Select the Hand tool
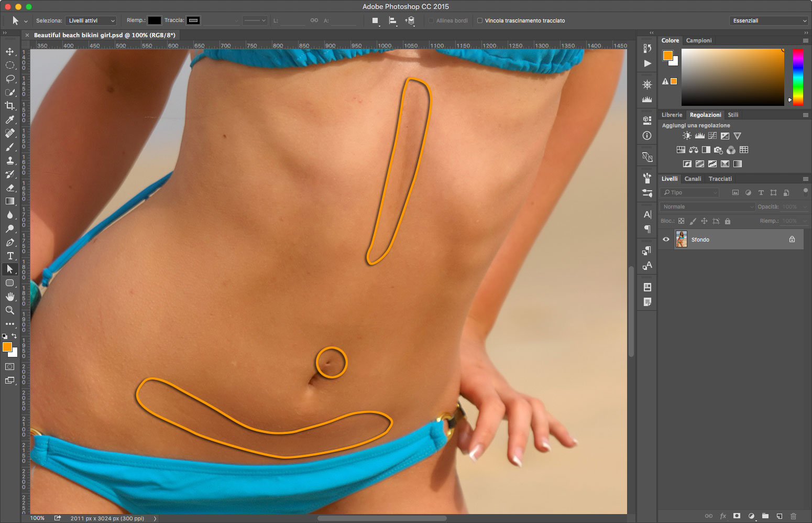The height and width of the screenshot is (523, 812). (x=9, y=297)
